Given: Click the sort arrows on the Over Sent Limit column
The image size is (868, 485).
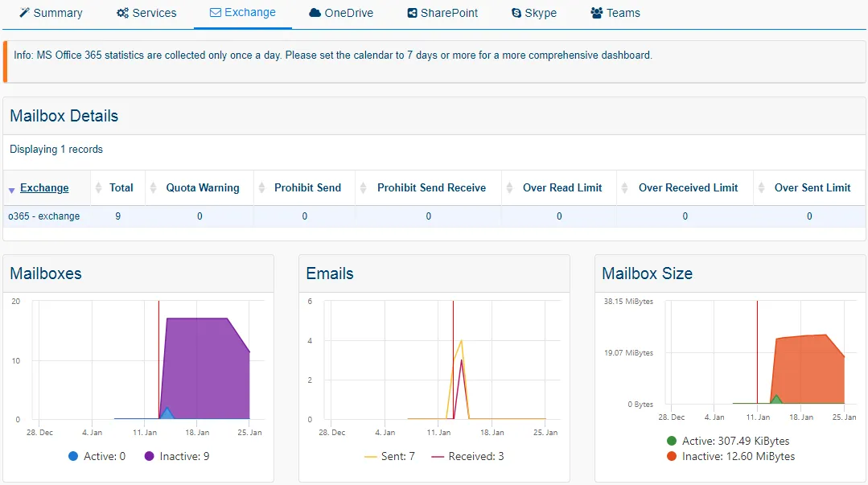Looking at the screenshot, I should 760,187.
